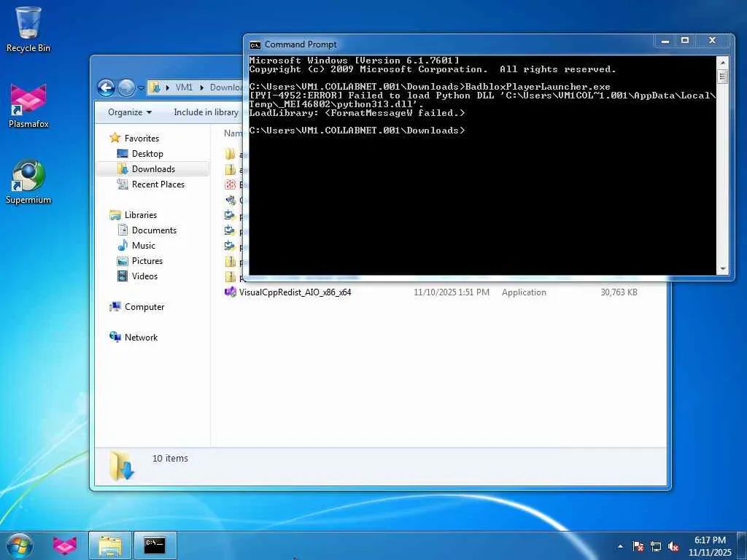Select Libraries in the navigation pane
This screenshot has width=747, height=560.
(141, 215)
